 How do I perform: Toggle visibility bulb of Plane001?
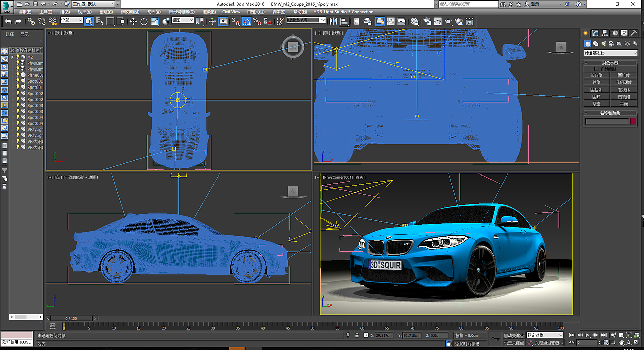pyautogui.click(x=18, y=75)
